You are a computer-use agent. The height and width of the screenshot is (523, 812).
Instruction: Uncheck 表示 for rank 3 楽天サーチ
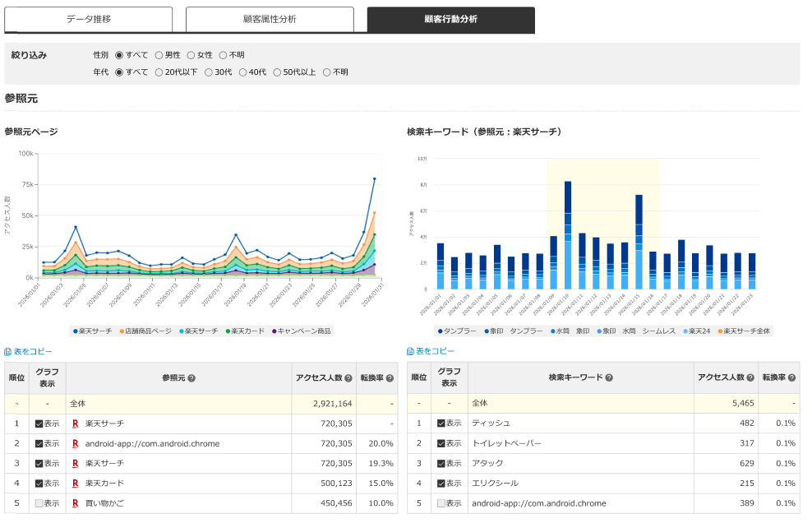point(39,464)
